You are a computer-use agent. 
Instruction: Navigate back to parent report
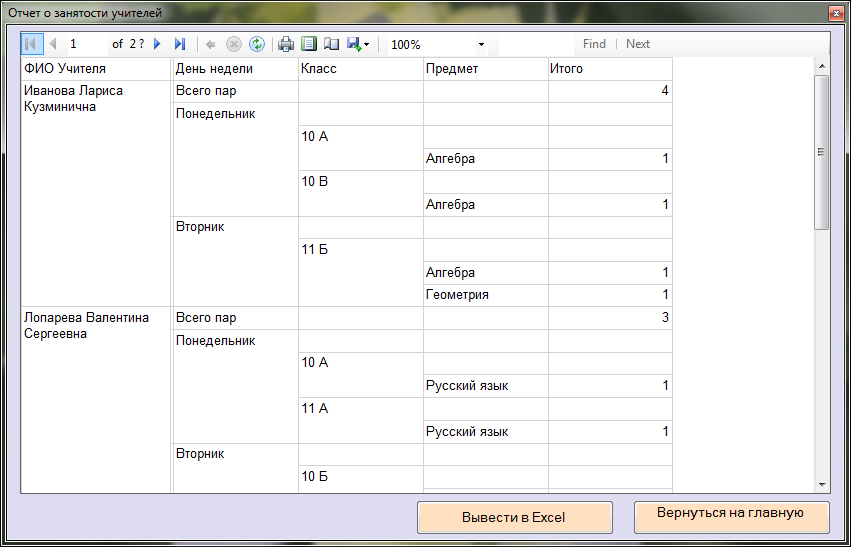(211, 44)
